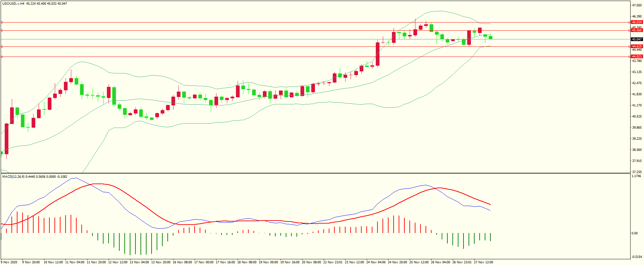644x266 pixels.
Task: Click the 25 Nov 12:00 time label
Action: 419,262
